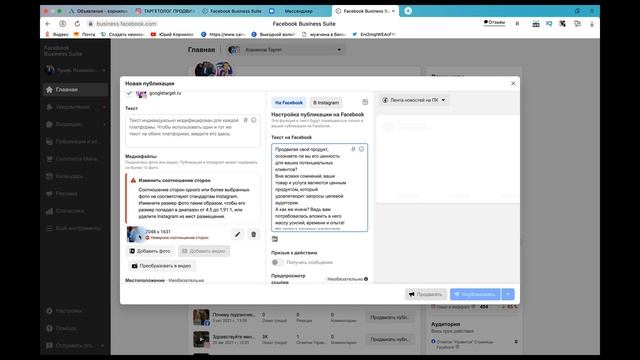Image resolution: width=640 pixels, height=360 pixels.
Task: Click Продвигать публикацию in Здравствуйте row
Action: click(389, 339)
